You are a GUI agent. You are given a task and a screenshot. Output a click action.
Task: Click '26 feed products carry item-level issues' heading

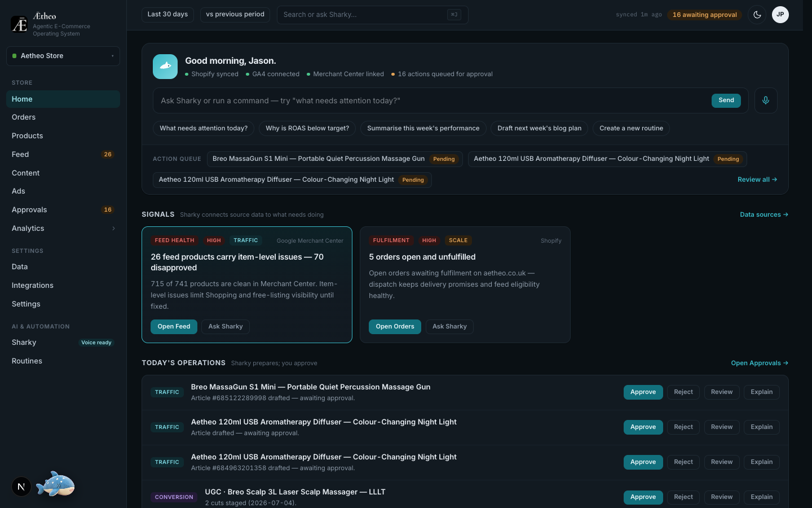pyautogui.click(x=237, y=262)
